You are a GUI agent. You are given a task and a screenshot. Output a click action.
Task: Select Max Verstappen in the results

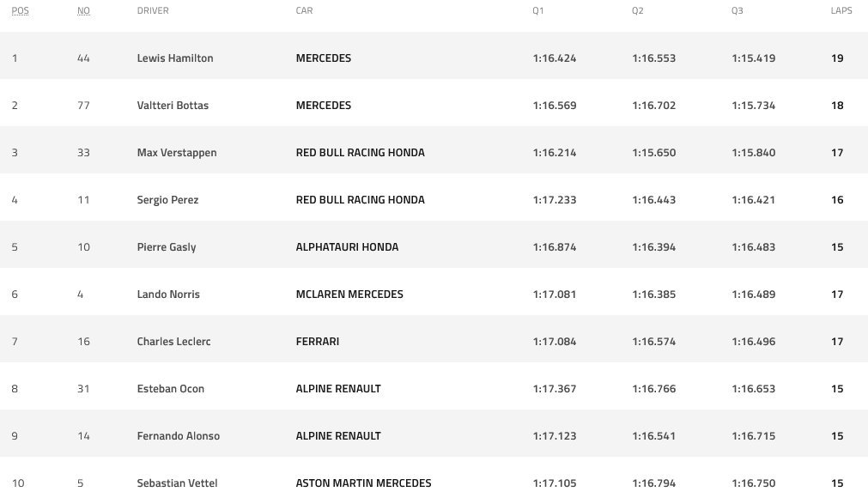pyautogui.click(x=177, y=153)
